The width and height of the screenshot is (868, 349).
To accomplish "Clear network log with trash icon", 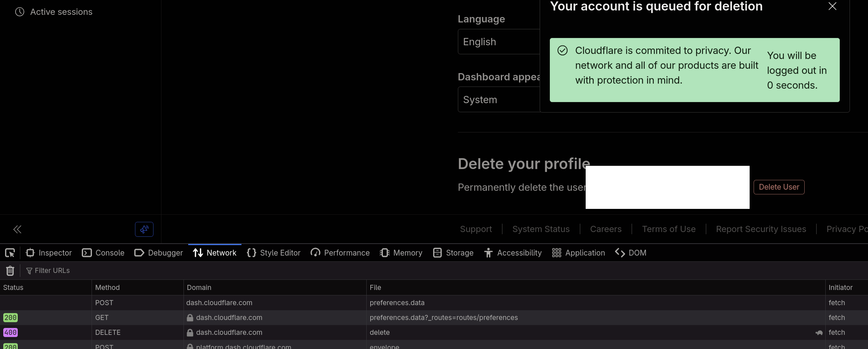I will click(10, 270).
